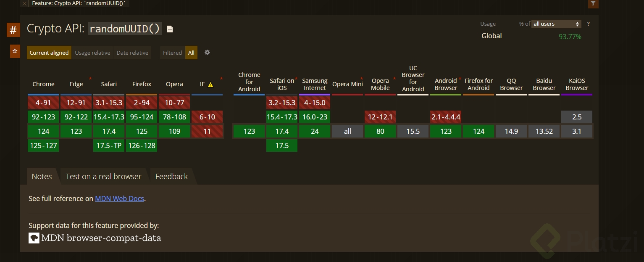
Task: Click Firefox for Android header
Action: 478,84
